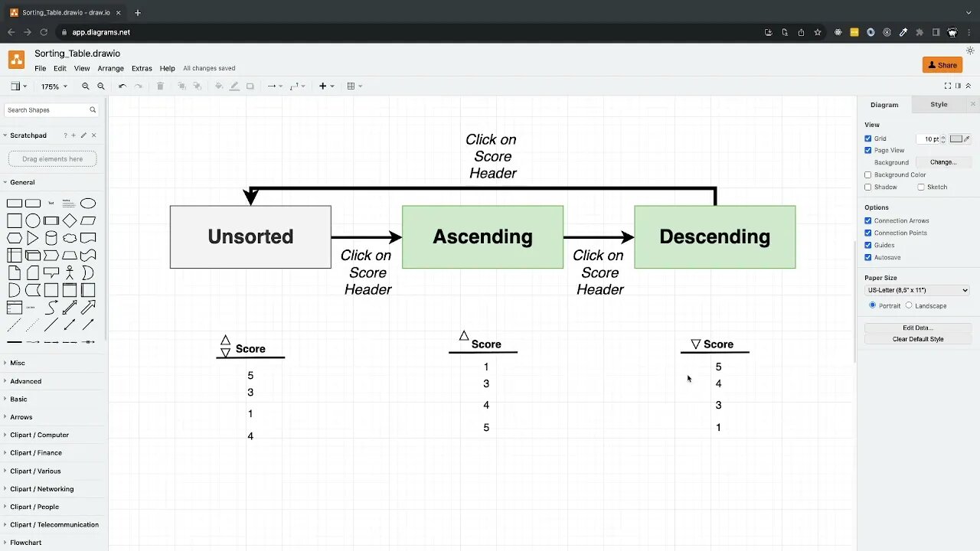Click the background Change... button
The image size is (980, 551).
pos(943,163)
